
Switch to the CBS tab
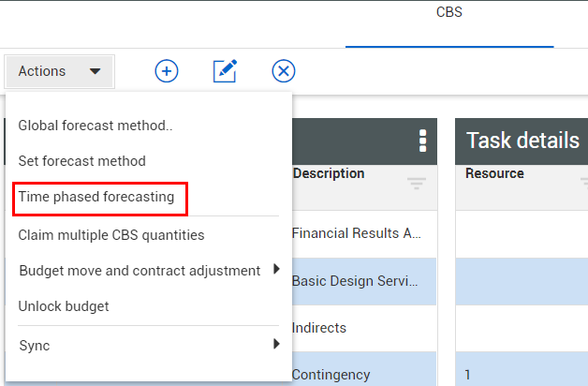449,13
